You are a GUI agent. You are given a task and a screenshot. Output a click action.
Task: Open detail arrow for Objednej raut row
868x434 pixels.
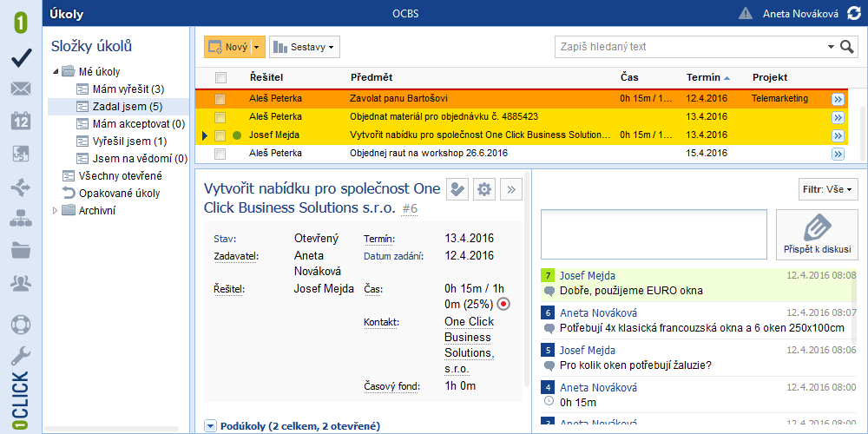[x=838, y=154]
